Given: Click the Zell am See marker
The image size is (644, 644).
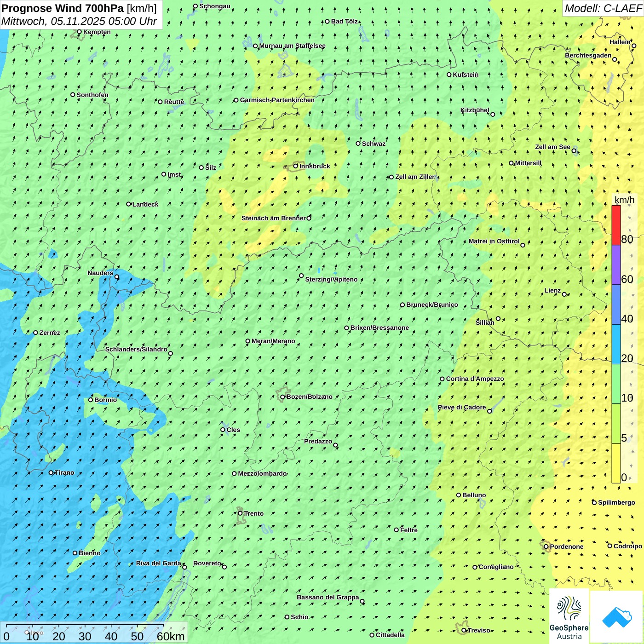Looking at the screenshot, I should point(574,150).
